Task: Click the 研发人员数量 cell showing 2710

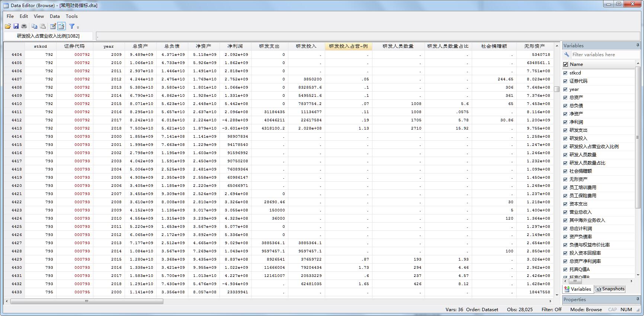Action: tap(398, 128)
